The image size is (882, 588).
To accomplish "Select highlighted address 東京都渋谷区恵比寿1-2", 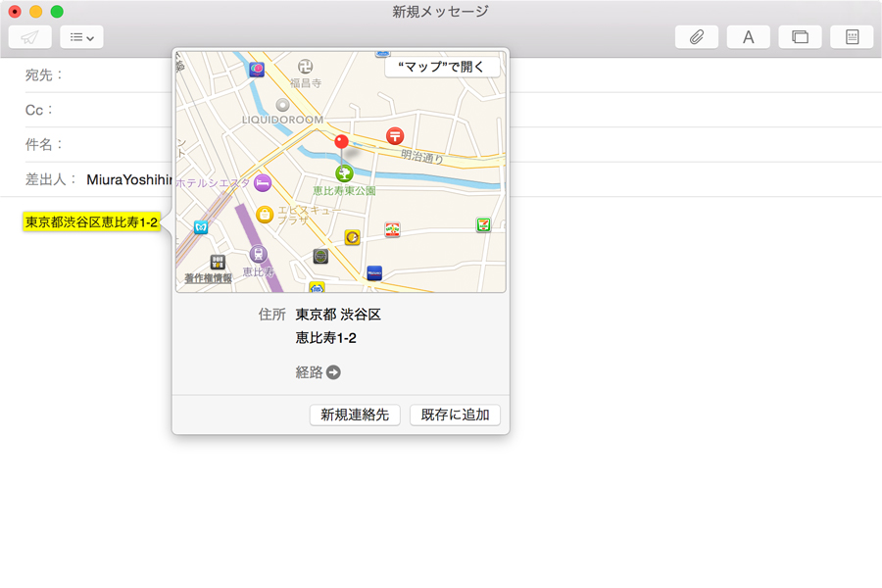I will 92,221.
